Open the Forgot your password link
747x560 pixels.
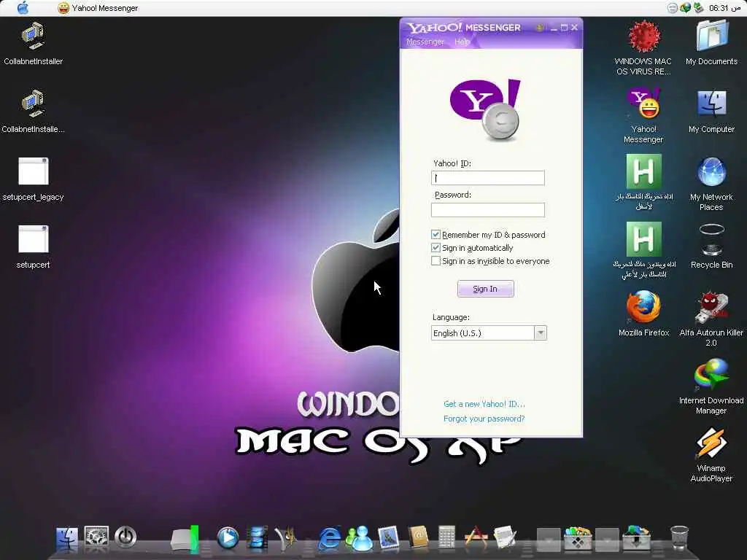484,419
